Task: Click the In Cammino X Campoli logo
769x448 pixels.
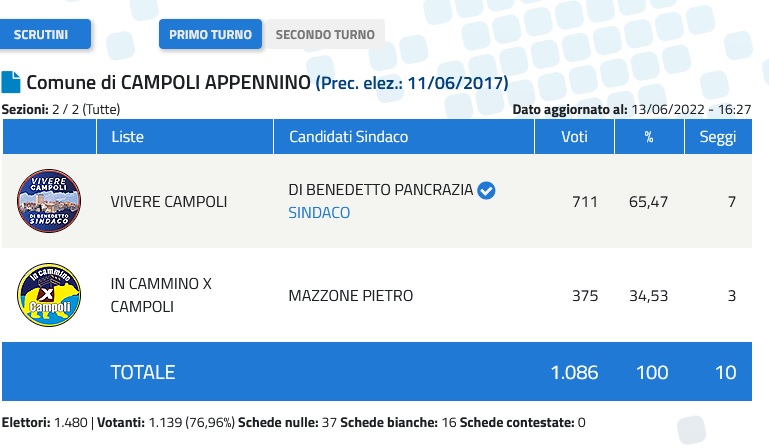Action: [x=49, y=296]
